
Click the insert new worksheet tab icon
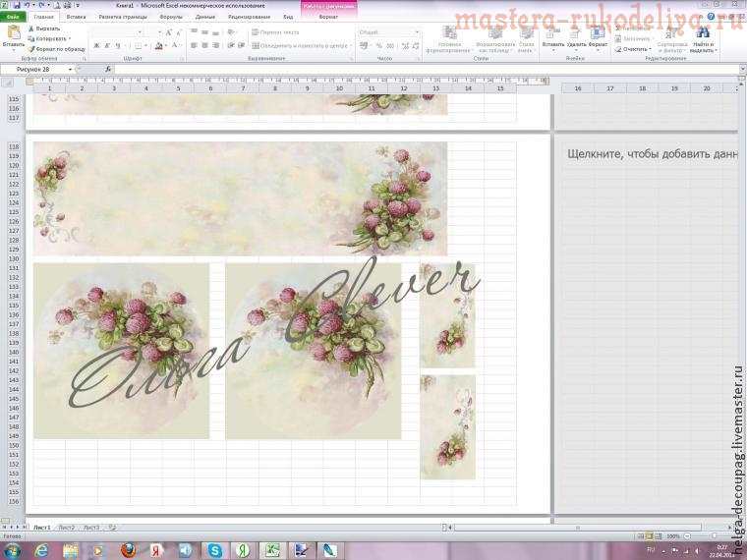(112, 528)
